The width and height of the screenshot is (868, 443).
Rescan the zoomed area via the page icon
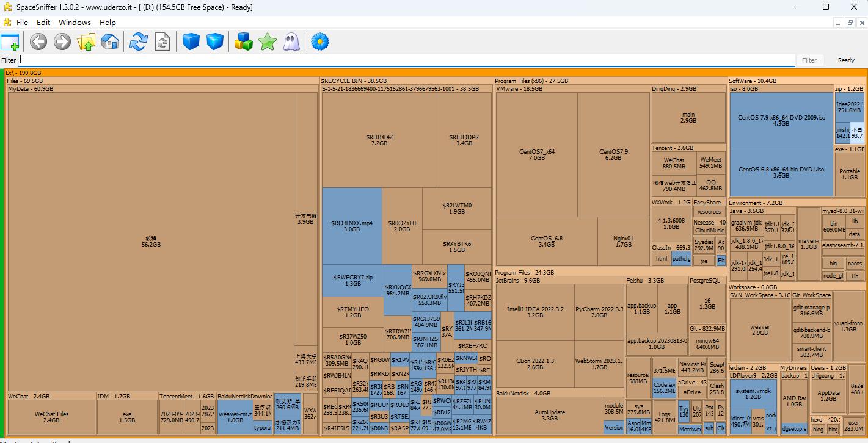point(162,41)
